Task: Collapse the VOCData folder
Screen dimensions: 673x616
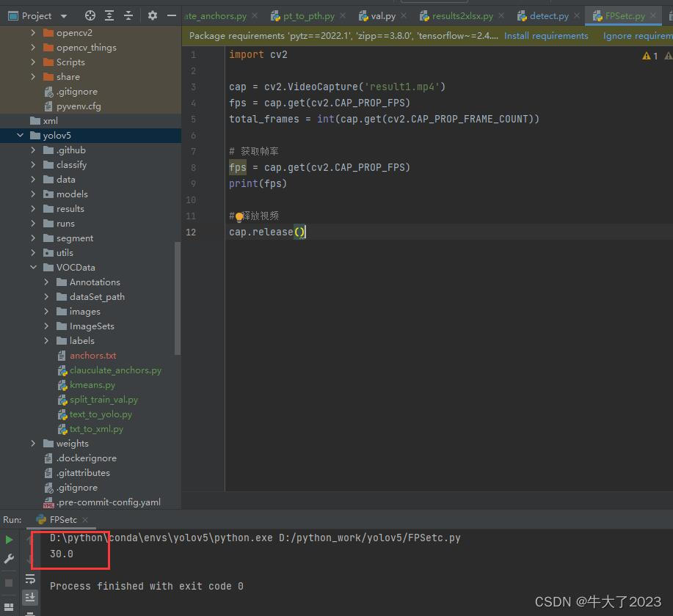Action: (x=33, y=267)
